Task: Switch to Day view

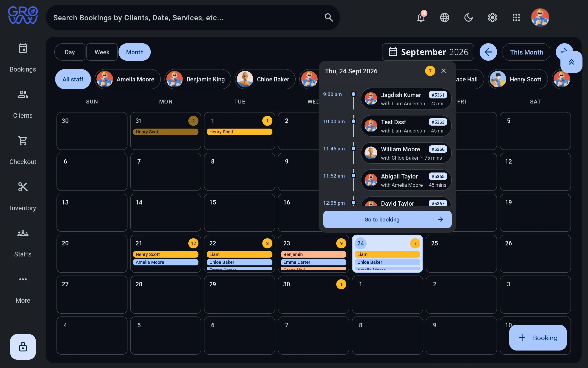Action: [x=70, y=52]
